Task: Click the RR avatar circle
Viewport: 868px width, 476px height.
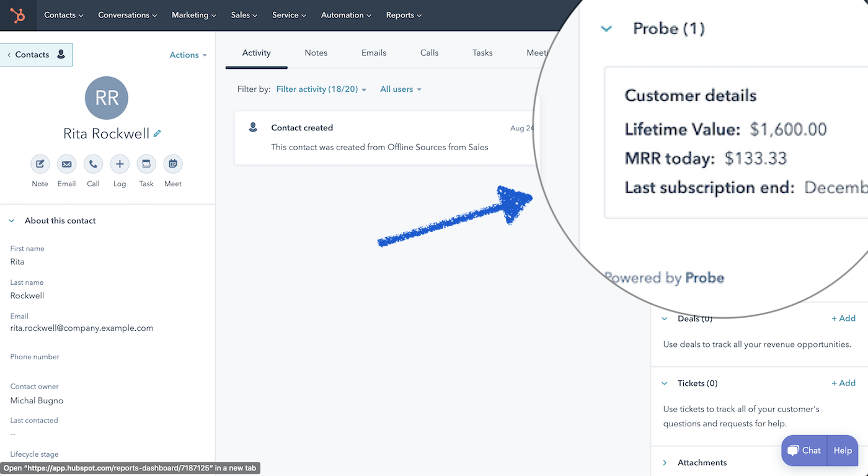Action: 107,98
